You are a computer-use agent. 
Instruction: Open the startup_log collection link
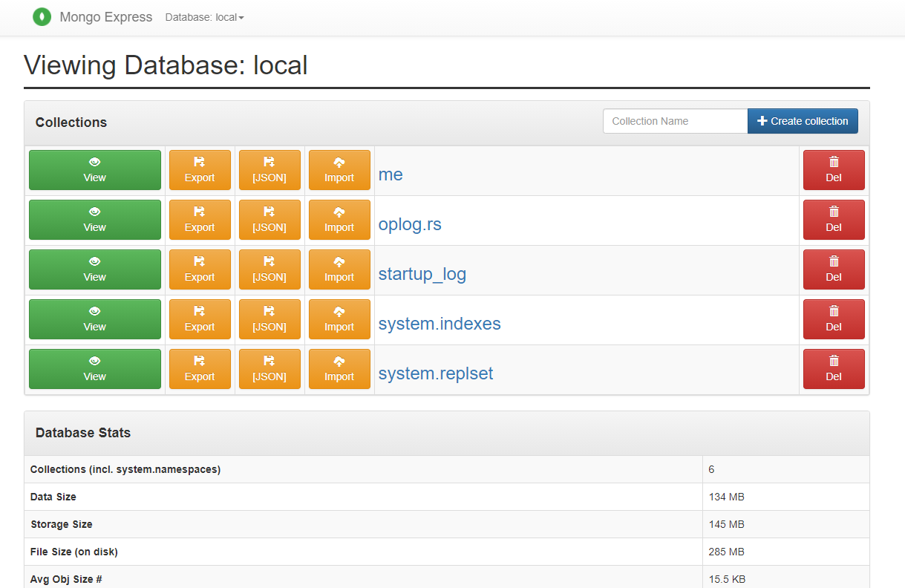[422, 274]
